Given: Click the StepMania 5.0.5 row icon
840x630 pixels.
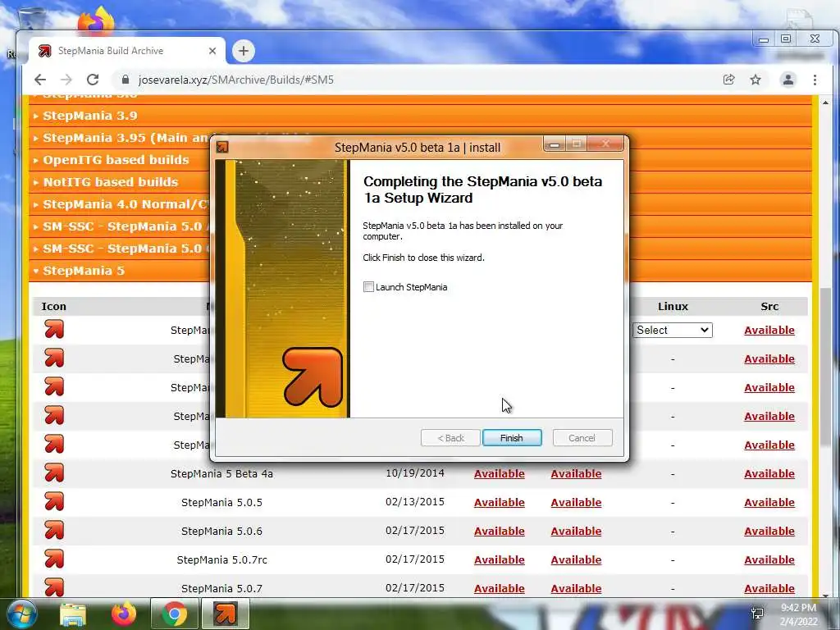Looking at the screenshot, I should tap(54, 502).
